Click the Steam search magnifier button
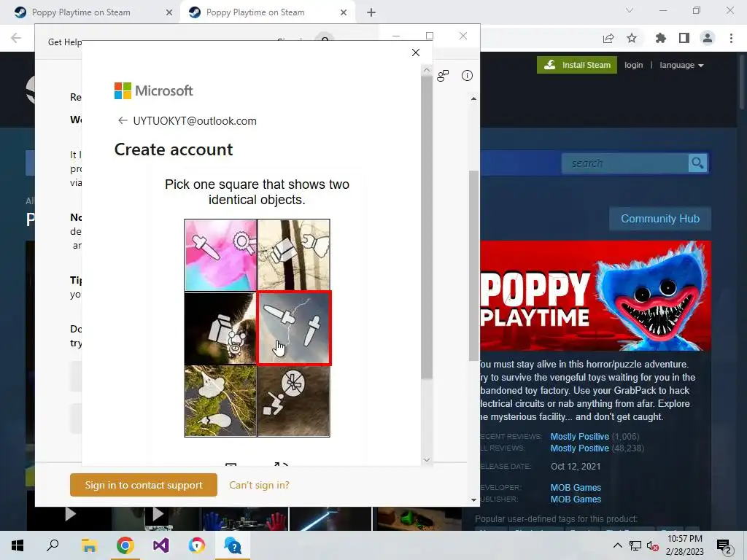 coord(697,163)
